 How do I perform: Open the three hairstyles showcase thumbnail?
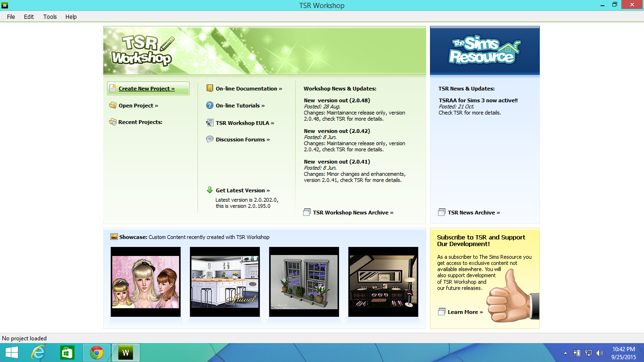(x=146, y=282)
